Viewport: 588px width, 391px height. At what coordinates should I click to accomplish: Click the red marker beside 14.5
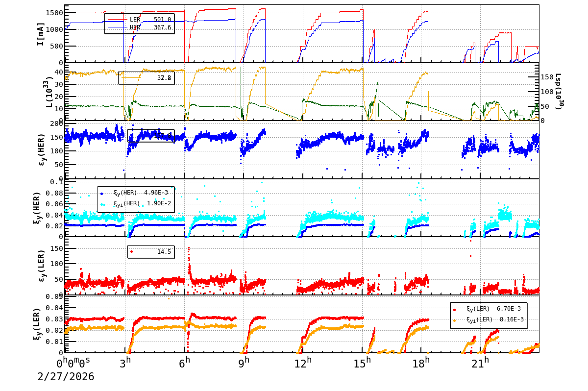(131, 252)
